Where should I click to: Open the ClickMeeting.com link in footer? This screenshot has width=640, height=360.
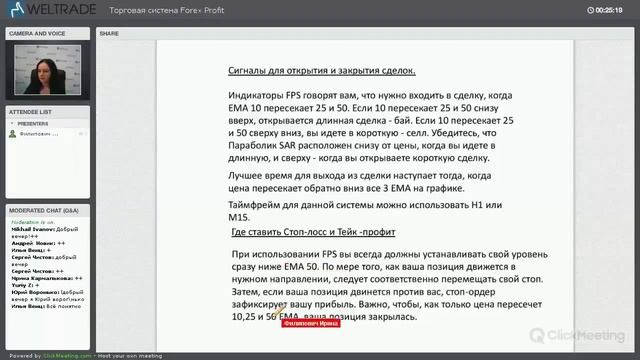(67, 356)
